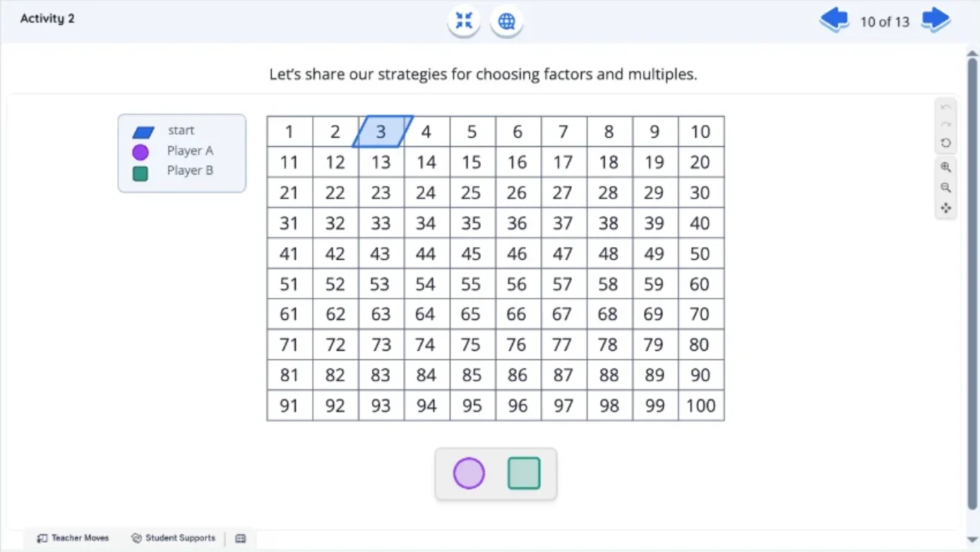Go to the previous slide with left arrow
Image resolution: width=980 pixels, height=552 pixels.
coord(834,20)
